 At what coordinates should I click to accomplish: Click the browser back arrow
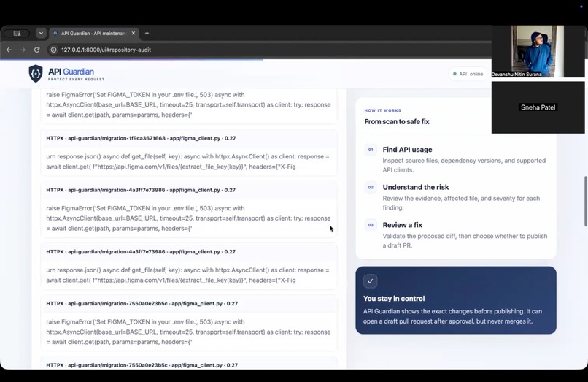click(9, 50)
